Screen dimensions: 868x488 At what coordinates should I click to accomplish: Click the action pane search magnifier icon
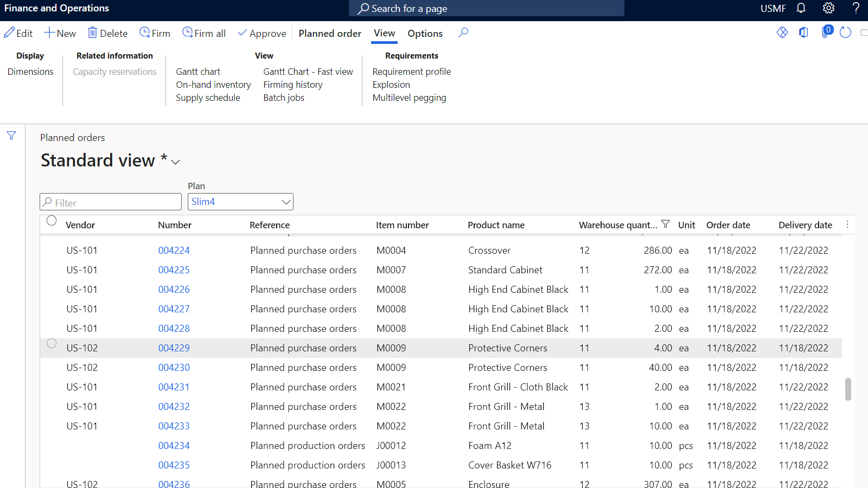pos(463,33)
